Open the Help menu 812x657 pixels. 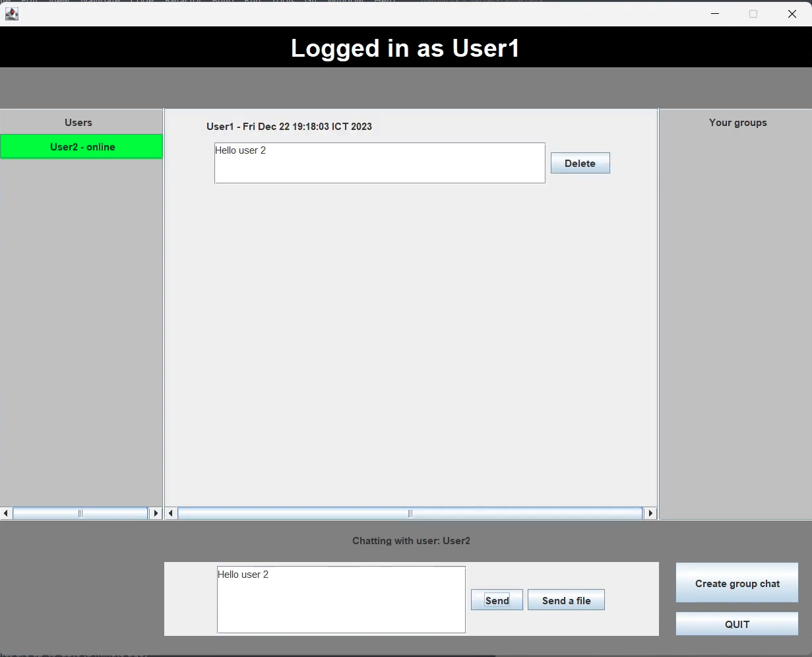[x=385, y=2]
